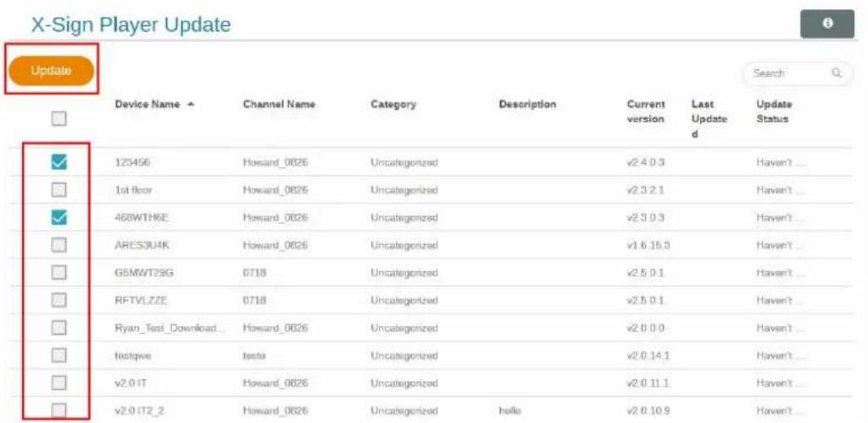Check the checkbox for 1st floor
The image size is (868, 423).
[x=58, y=190]
